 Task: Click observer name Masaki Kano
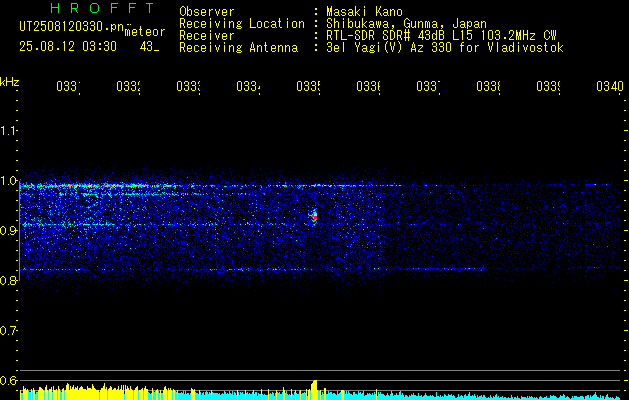(364, 11)
